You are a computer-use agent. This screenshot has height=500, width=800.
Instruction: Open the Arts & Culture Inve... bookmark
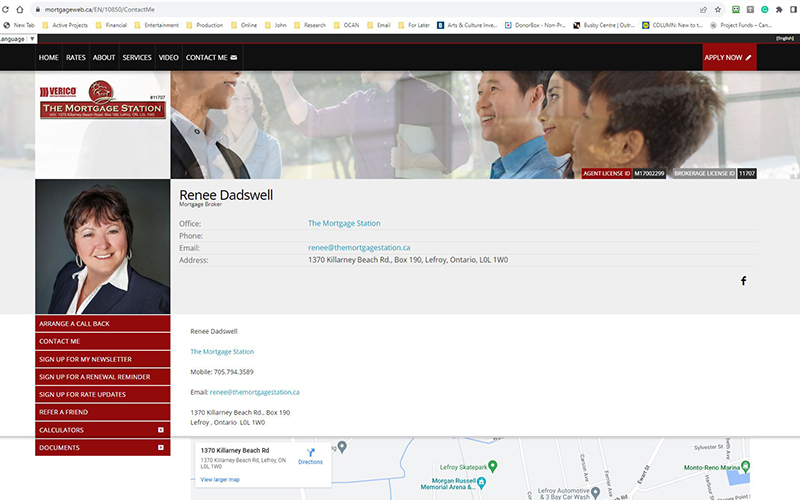coord(467,25)
